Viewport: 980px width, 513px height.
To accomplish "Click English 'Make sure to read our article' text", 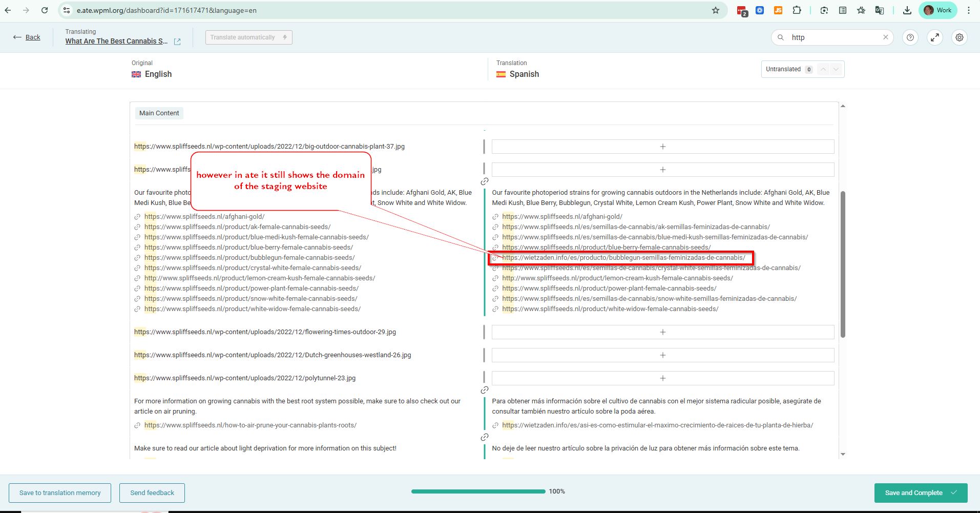I will click(x=265, y=448).
